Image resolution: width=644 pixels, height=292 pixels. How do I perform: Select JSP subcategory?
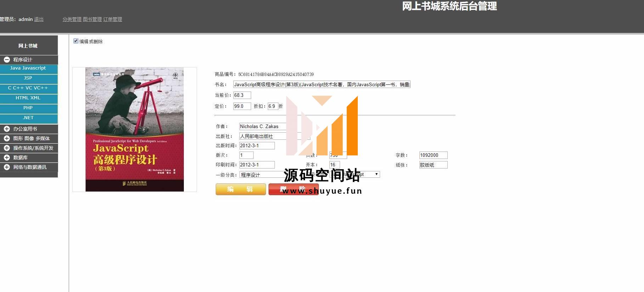[28, 78]
